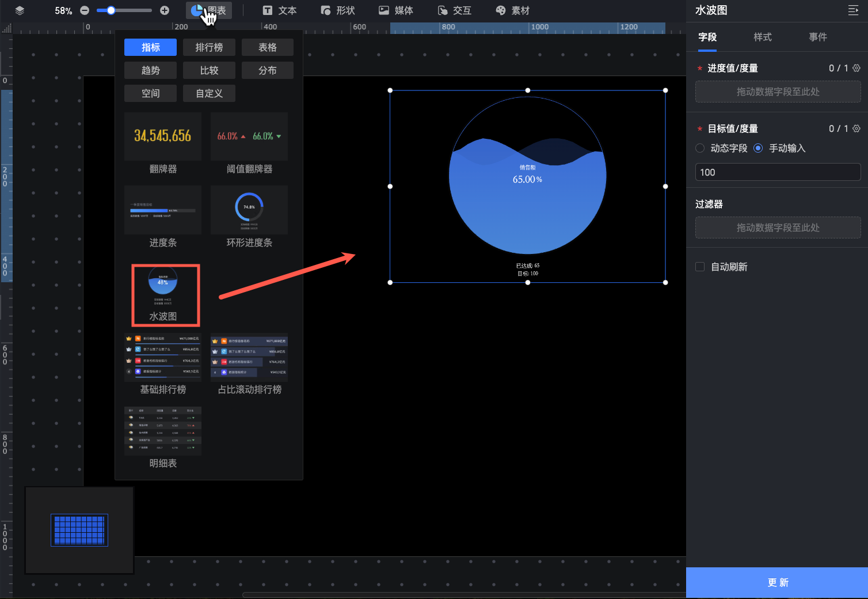
Task: Add the 环形进度条 ring progress component
Action: (249, 218)
